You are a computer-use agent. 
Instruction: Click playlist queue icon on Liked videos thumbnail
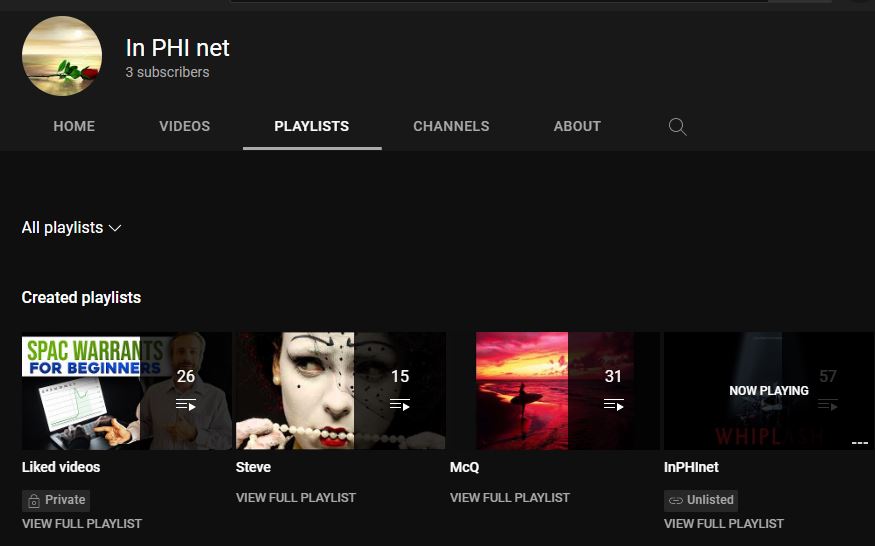tap(186, 405)
